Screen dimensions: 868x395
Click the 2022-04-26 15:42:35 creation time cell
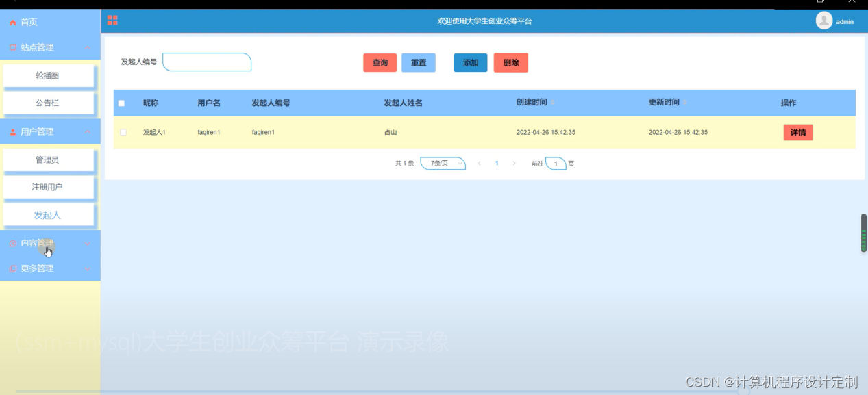point(546,132)
